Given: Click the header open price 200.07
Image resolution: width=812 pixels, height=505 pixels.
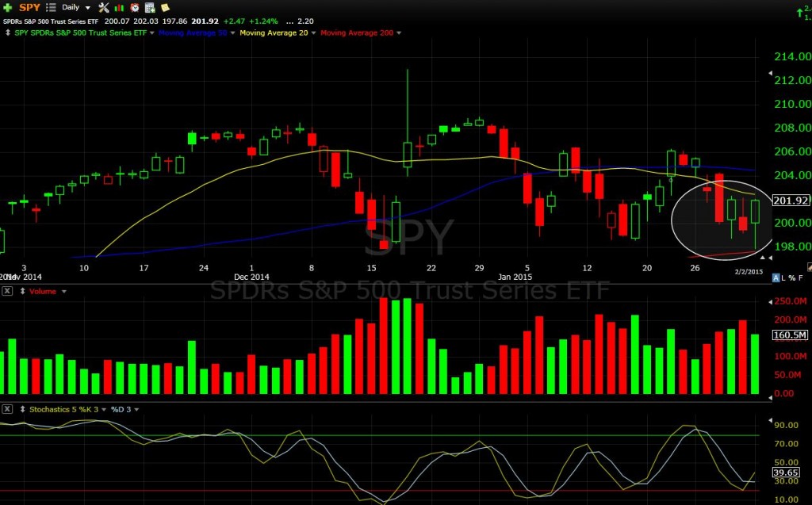Looking at the screenshot, I should 117,21.
